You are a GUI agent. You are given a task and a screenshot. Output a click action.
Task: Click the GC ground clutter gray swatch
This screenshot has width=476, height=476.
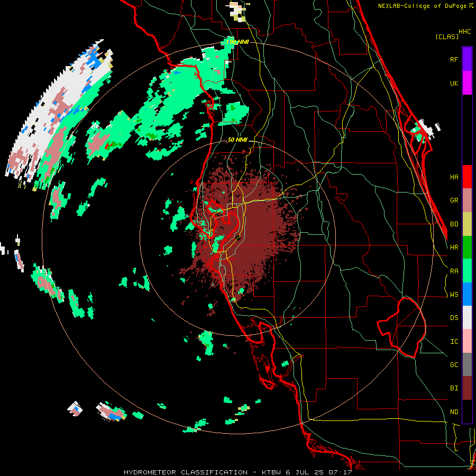467,364
